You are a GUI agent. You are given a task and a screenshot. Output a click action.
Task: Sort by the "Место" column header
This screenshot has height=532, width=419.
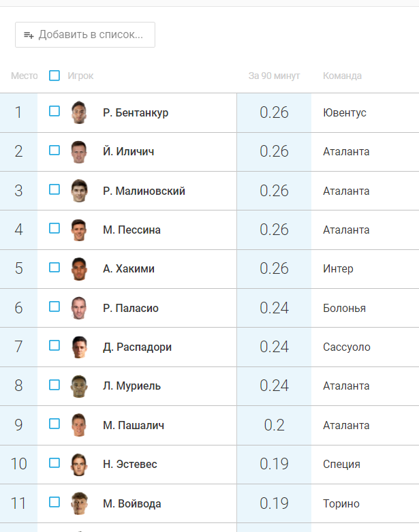pos(25,76)
